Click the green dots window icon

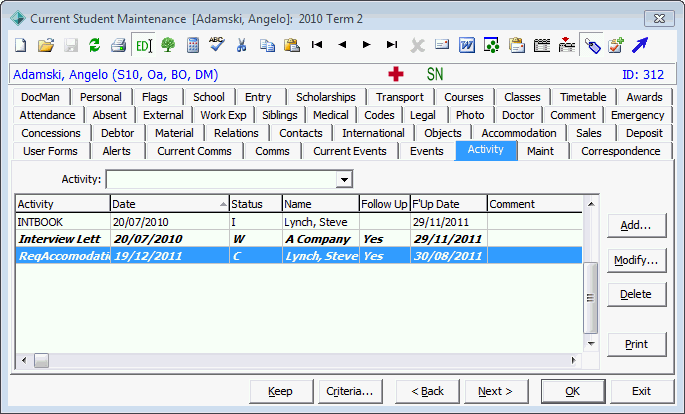pyautogui.click(x=491, y=45)
